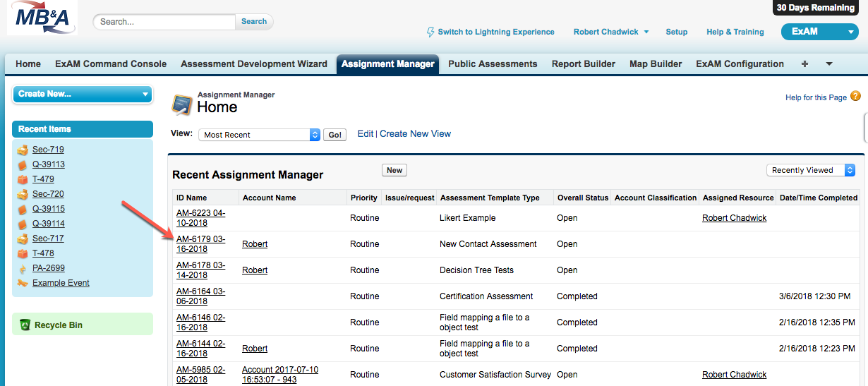Click the Search button

click(254, 22)
